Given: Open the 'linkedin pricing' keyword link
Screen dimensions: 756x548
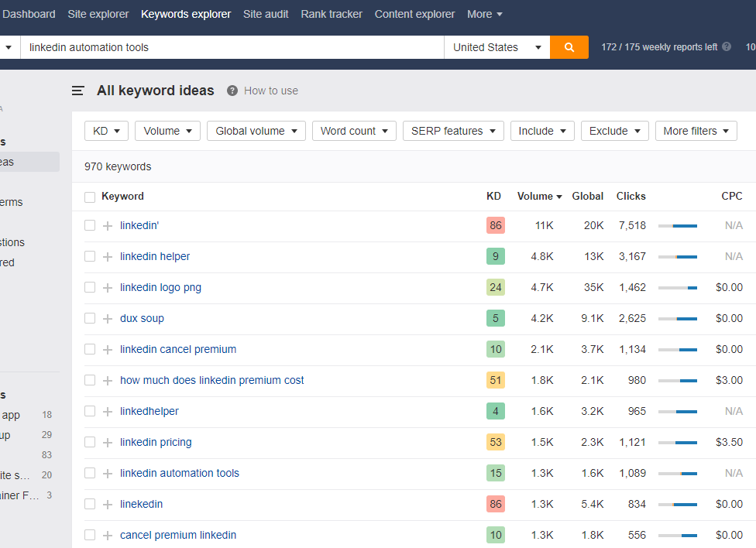Looking at the screenshot, I should click(x=156, y=443).
